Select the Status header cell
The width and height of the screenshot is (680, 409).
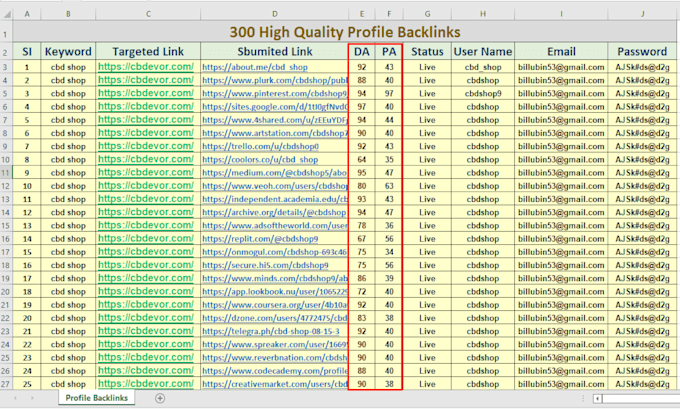[x=427, y=52]
